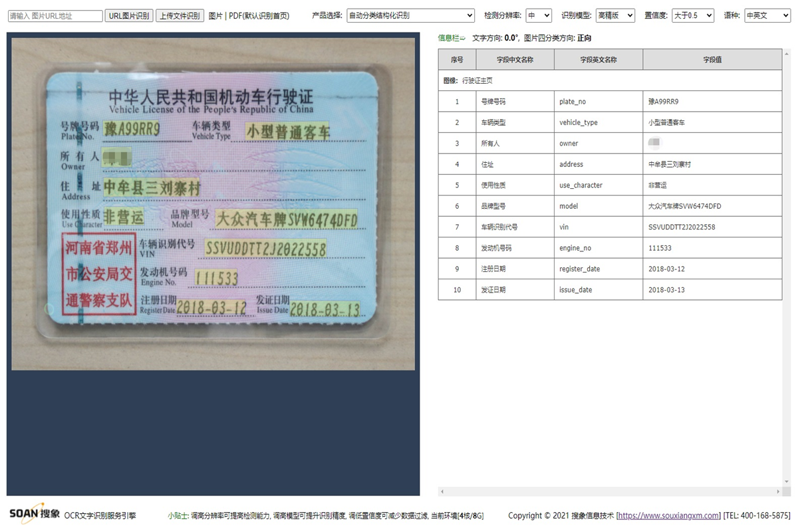
Task: Select the plate_no row value 豫A99RR9
Action: pyautogui.click(x=663, y=102)
